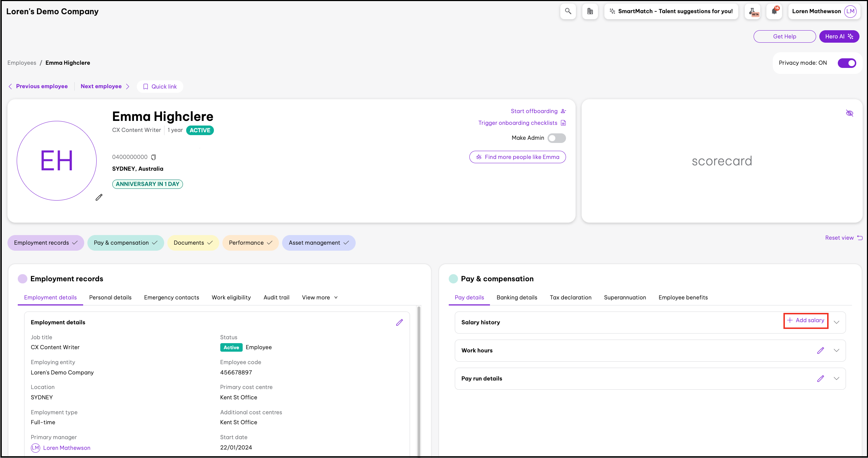Edit Work hours pencil icon
The height and width of the screenshot is (458, 868).
820,351
